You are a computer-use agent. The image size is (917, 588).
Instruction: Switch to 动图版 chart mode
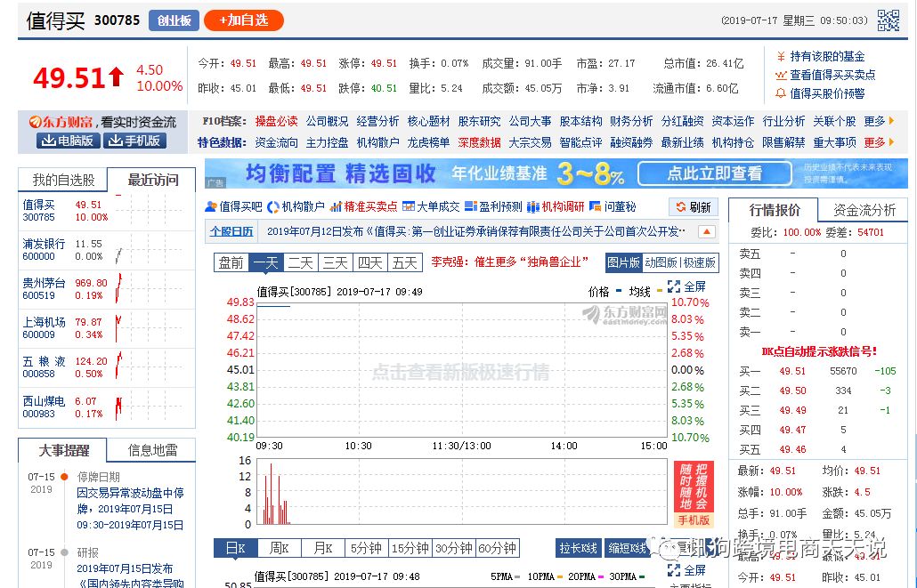661,263
